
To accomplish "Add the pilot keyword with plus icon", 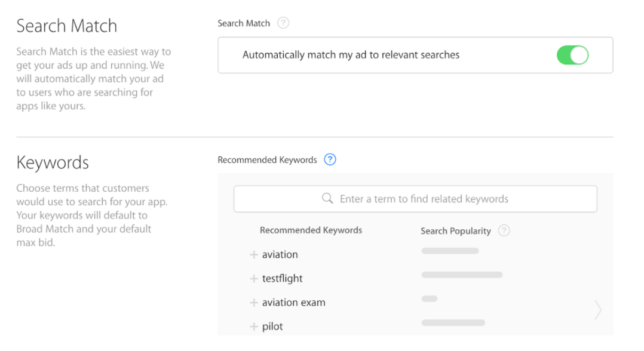I will [x=254, y=327].
